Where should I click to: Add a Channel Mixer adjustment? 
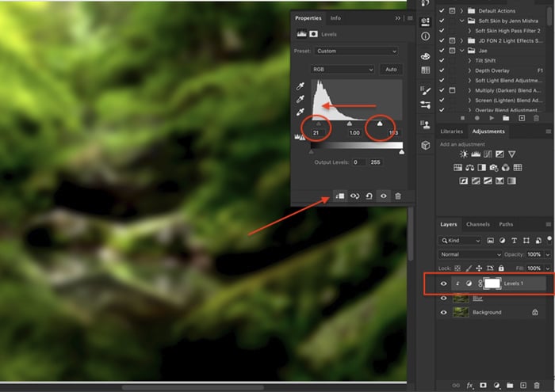506,168
